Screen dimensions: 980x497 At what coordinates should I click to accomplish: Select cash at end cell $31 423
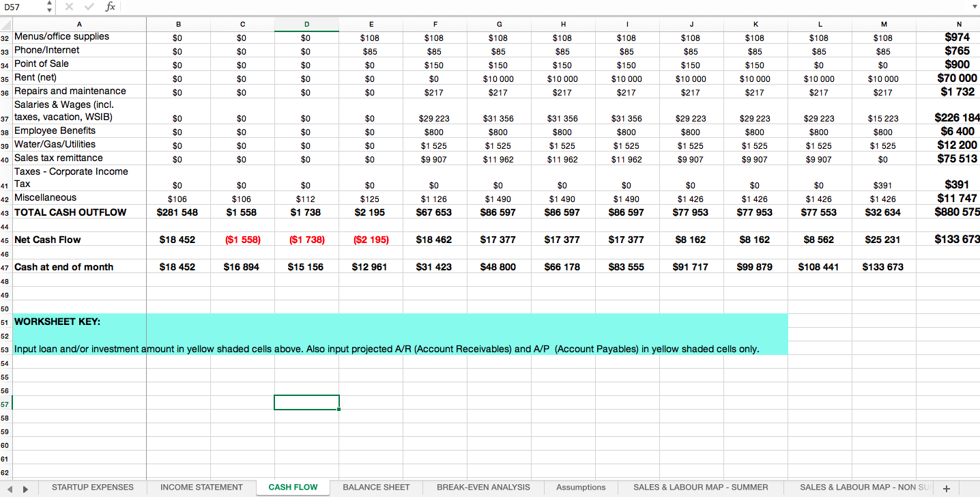click(433, 267)
